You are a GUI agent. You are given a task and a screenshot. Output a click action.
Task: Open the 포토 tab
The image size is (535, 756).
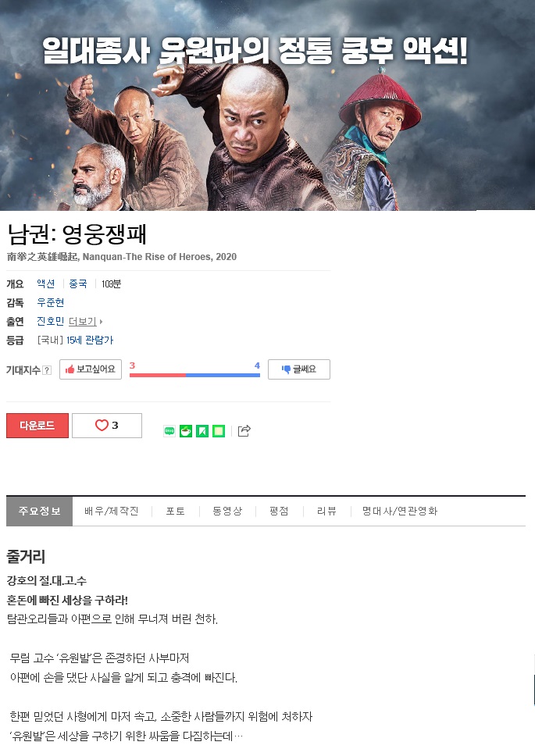click(176, 511)
